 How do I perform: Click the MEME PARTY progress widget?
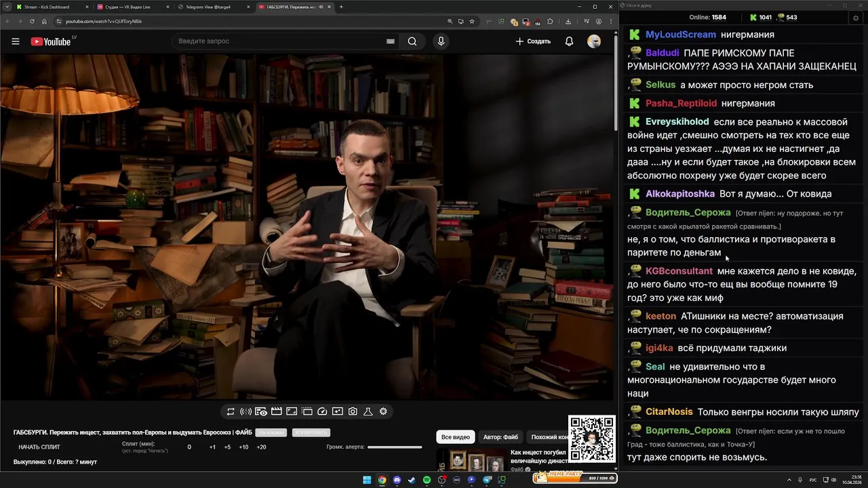pos(575,477)
